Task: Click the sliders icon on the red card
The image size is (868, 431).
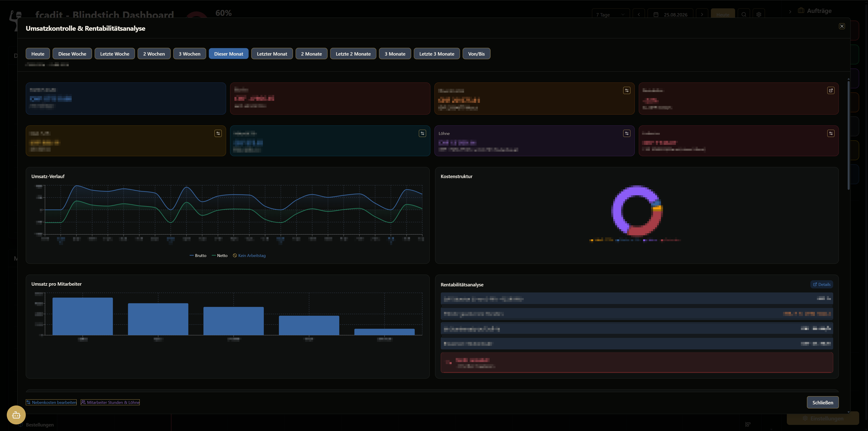Action: click(831, 133)
